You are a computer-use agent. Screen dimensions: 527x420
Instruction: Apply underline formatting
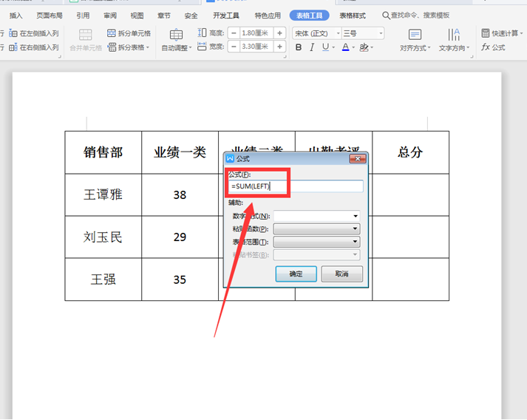[325, 47]
